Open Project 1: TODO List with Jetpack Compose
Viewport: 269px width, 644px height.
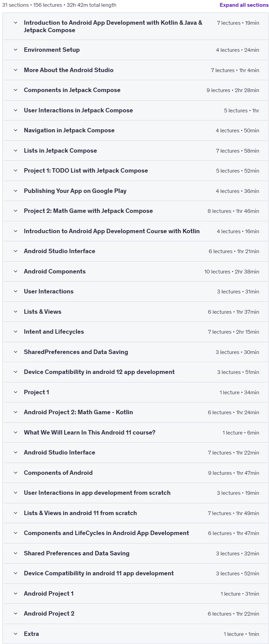[x=135, y=171]
